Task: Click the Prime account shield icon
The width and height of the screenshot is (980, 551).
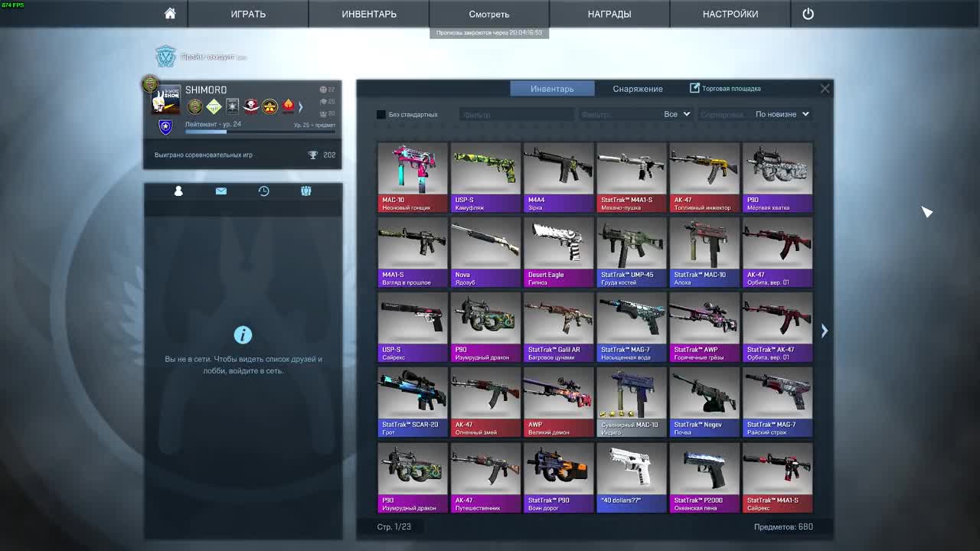Action: tap(165, 57)
